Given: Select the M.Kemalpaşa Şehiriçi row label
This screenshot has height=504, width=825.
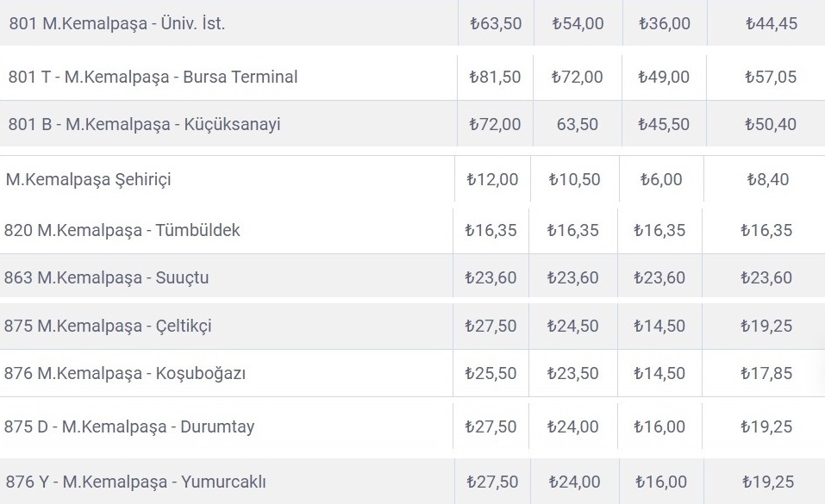Looking at the screenshot, I should pos(88,180).
